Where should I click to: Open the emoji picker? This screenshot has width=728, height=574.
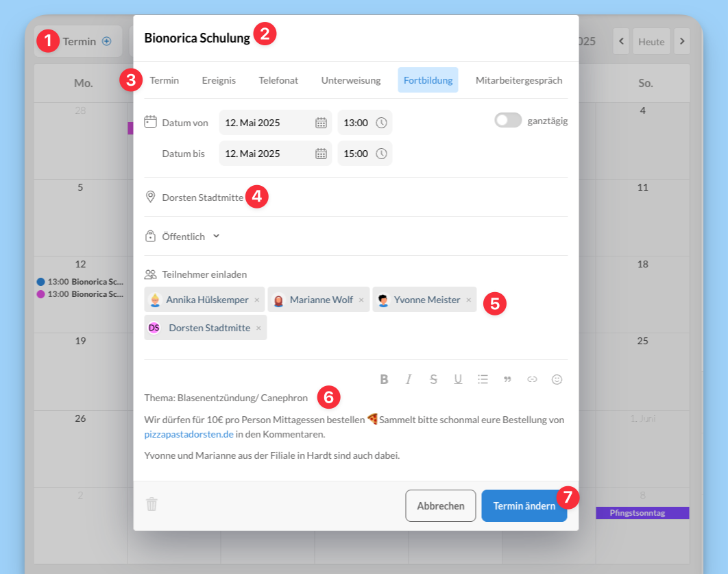coord(557,379)
